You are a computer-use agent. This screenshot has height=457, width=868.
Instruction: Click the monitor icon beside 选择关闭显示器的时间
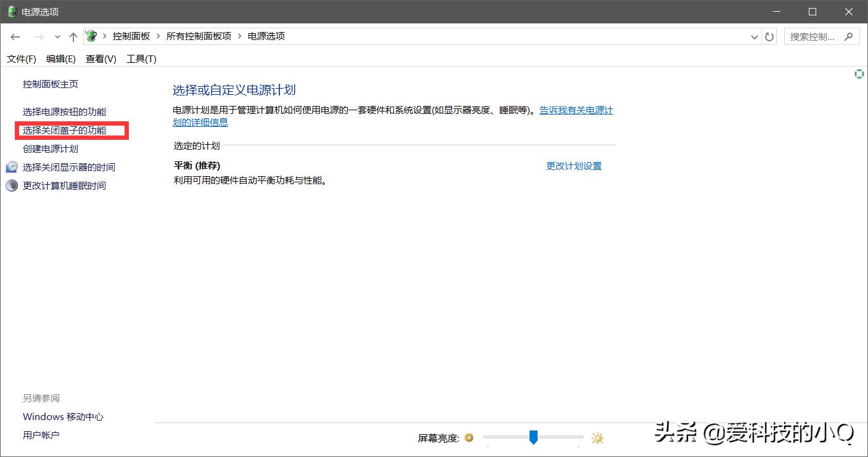12,167
